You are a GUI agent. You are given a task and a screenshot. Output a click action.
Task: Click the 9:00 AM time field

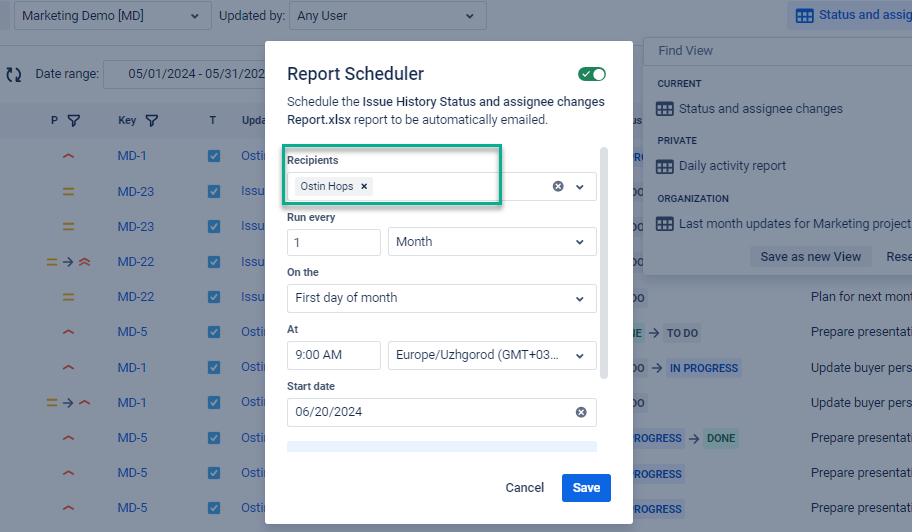(333, 355)
